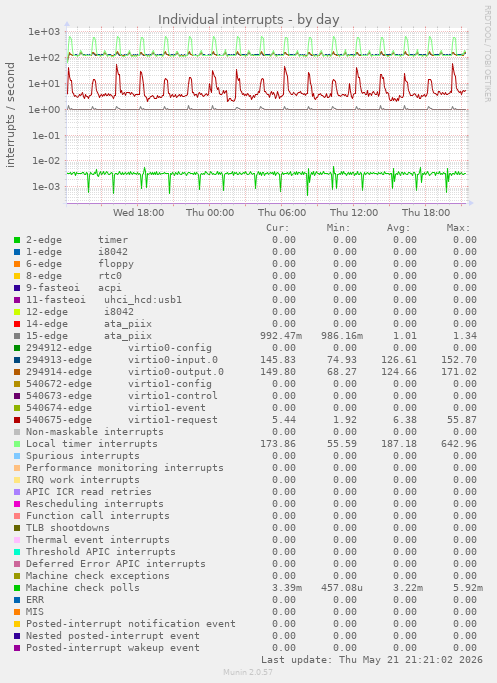This screenshot has height=683, width=497.
Task: Select the virtio0-input.0 legend label
Action: tap(172, 360)
